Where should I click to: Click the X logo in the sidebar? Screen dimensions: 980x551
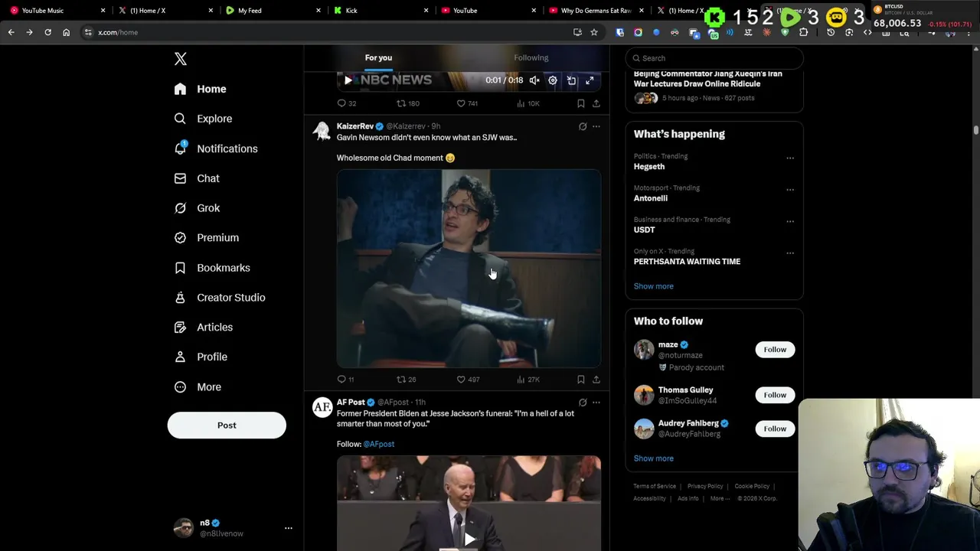point(181,59)
